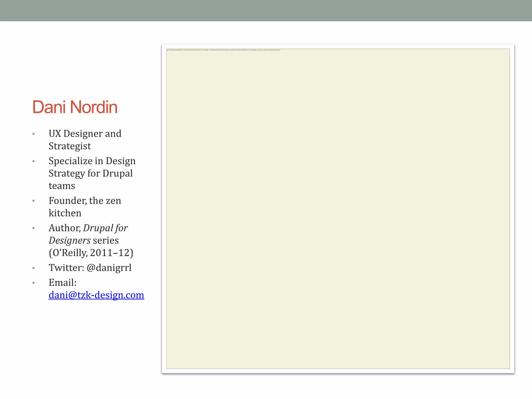Click bullet dot beside 'Twitter: @danigrrl'
The height and width of the screenshot is (399, 532).
(x=34, y=268)
